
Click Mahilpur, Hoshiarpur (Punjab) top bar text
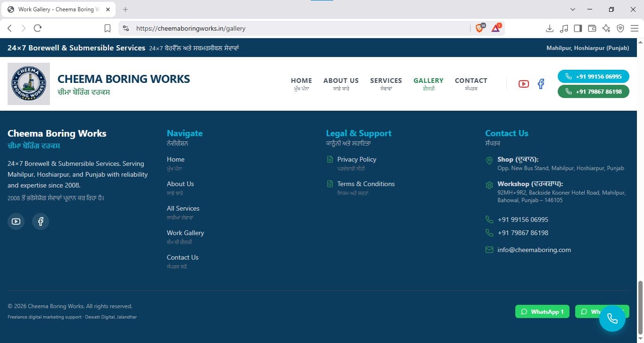pyautogui.click(x=587, y=48)
